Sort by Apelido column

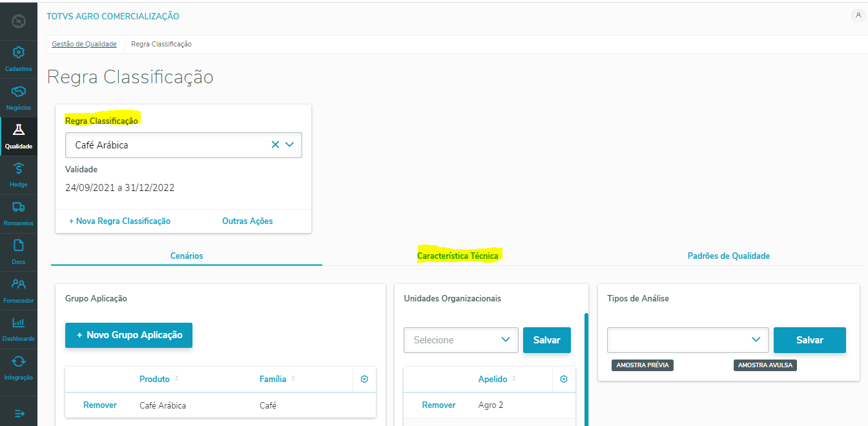click(497, 379)
